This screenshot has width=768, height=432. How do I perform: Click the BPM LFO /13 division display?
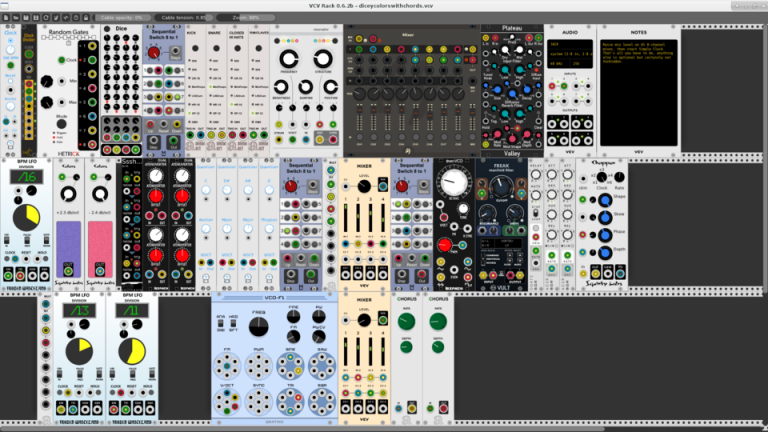(79, 311)
